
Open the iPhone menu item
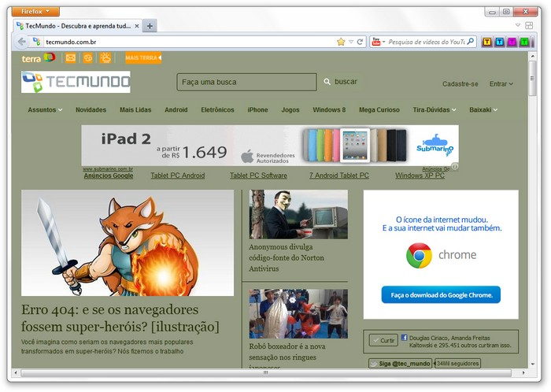(x=257, y=110)
